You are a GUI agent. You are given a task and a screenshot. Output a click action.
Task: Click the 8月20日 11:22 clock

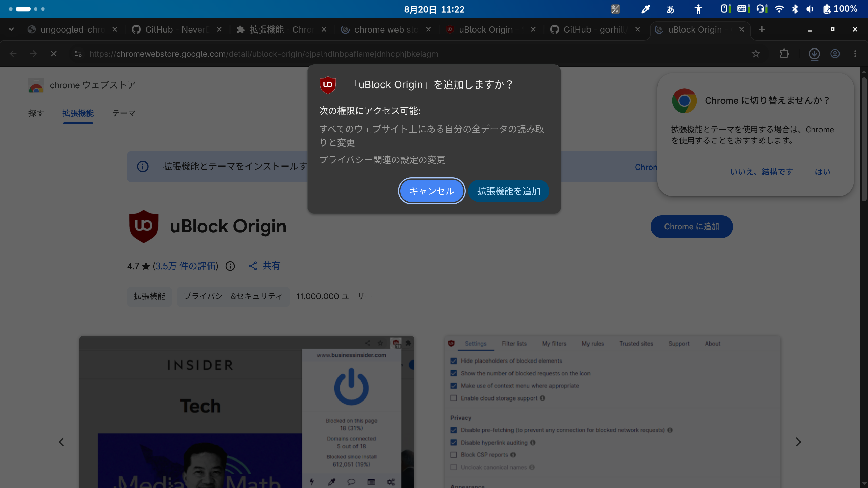click(434, 9)
